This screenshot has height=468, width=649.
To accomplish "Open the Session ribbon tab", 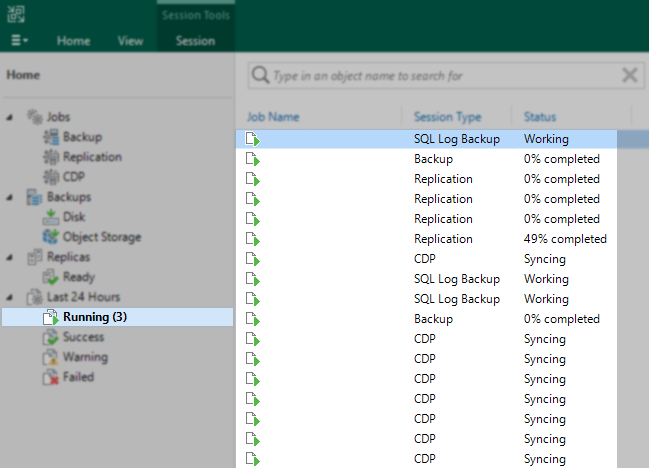I will tap(195, 41).
